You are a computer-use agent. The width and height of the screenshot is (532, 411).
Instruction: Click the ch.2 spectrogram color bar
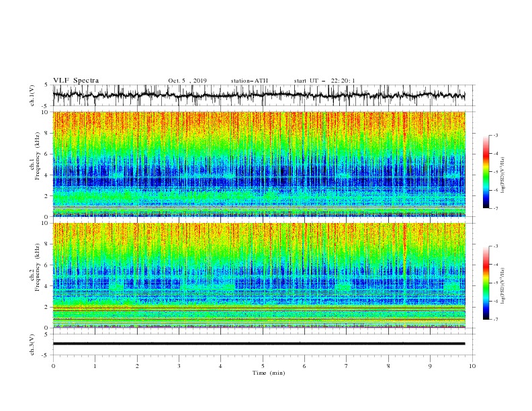pyautogui.click(x=486, y=283)
